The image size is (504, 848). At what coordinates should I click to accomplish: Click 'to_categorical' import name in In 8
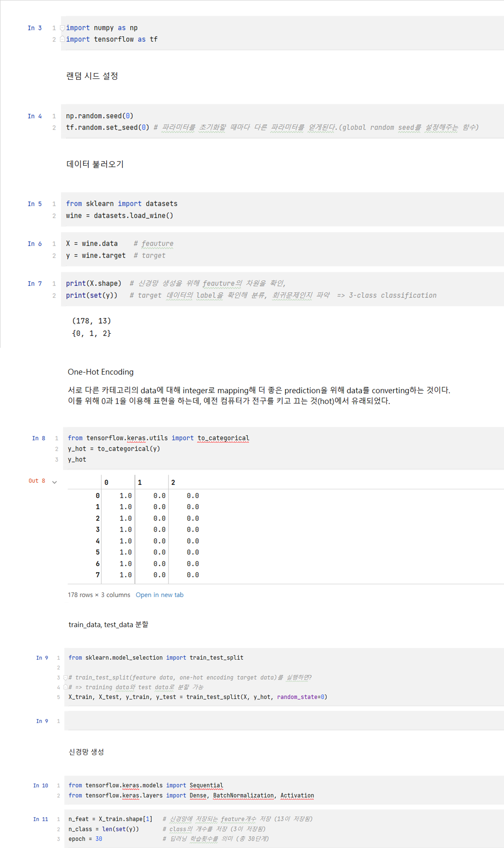(x=224, y=438)
